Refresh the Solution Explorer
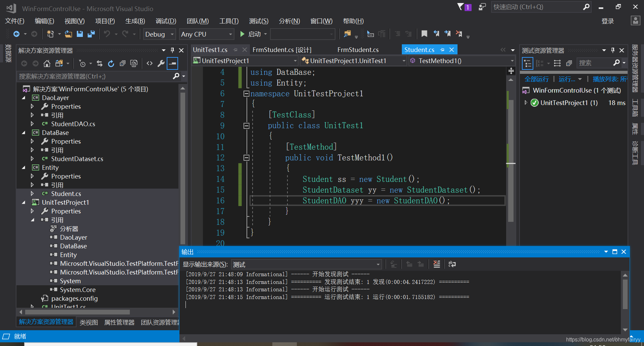The height and width of the screenshot is (346, 644). pyautogui.click(x=111, y=63)
